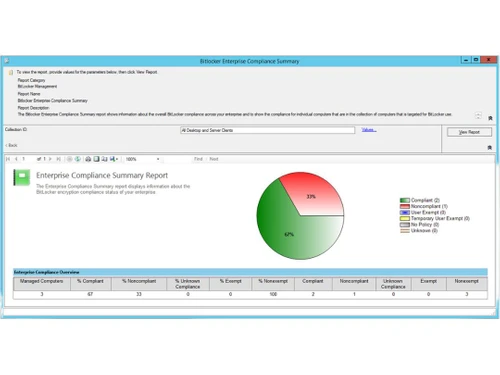
Task: Refresh the report using the green icon
Action: [78, 159]
